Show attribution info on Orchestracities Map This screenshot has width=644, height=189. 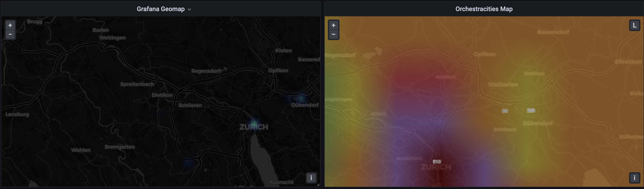pyautogui.click(x=634, y=178)
